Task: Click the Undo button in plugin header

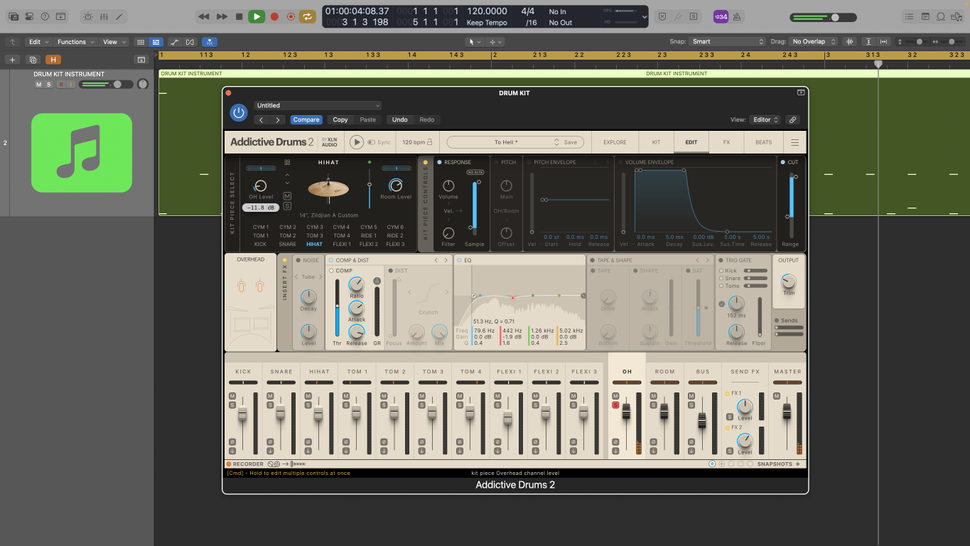Action: [399, 120]
